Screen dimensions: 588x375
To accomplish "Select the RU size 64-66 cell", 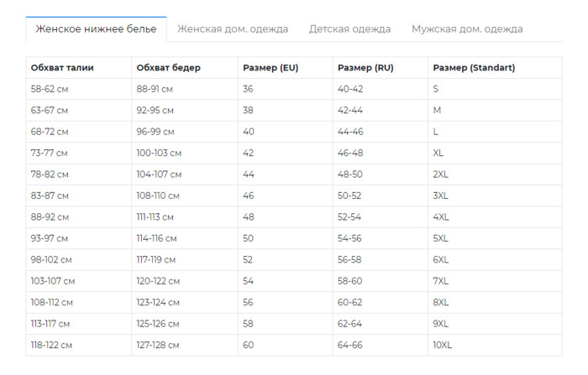I will (x=350, y=345).
